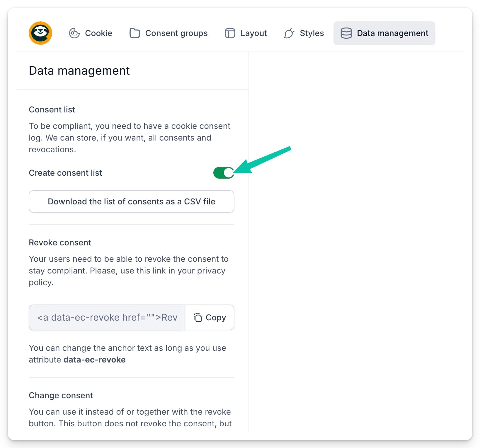This screenshot has height=448, width=480.
Task: Click the sloth logo icon
Action: [x=40, y=33]
